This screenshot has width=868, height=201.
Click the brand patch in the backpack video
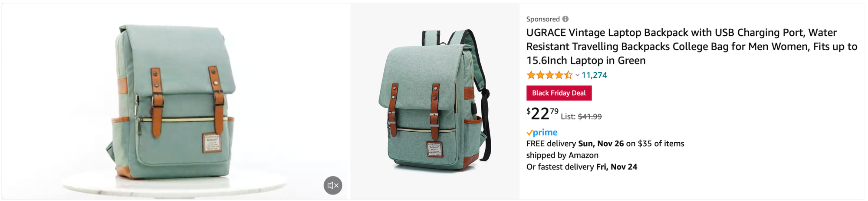(212, 143)
